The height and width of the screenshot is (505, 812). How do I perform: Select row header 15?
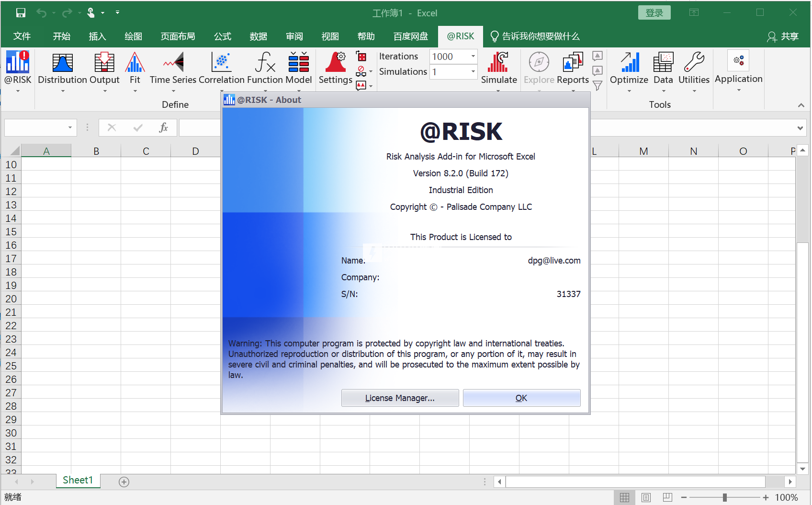(11, 232)
